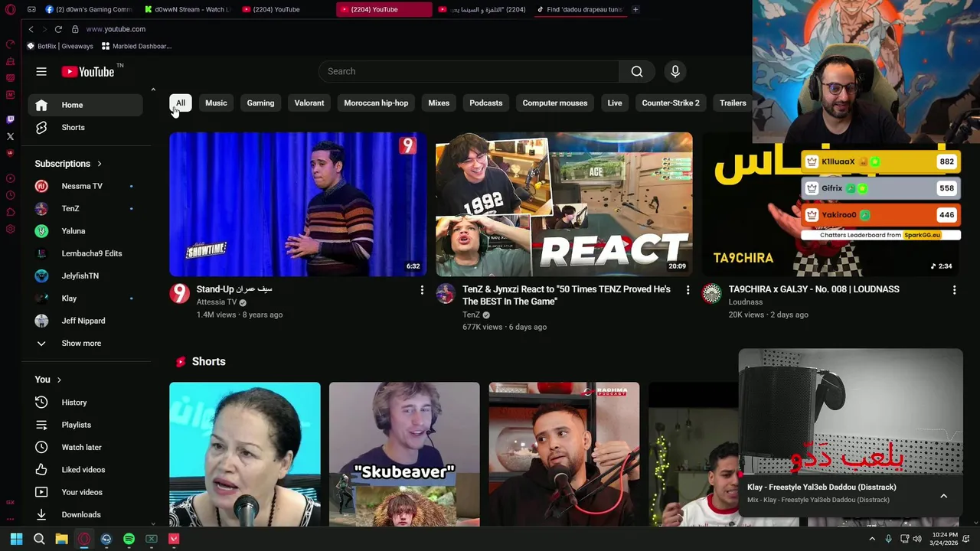Viewport: 980px width, 551px height.
Task: Open more options for TA9CHIRA video
Action: 954,290
